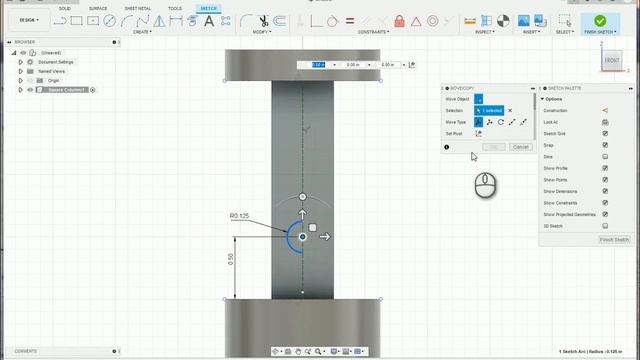Apply the Midpoint triangle constraint
This screenshot has width=640, height=360.
(x=416, y=21)
